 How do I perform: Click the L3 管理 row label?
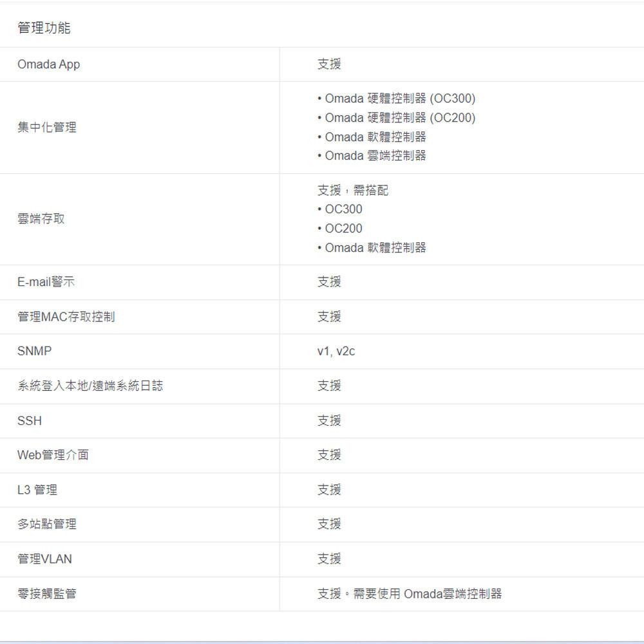[x=37, y=489]
